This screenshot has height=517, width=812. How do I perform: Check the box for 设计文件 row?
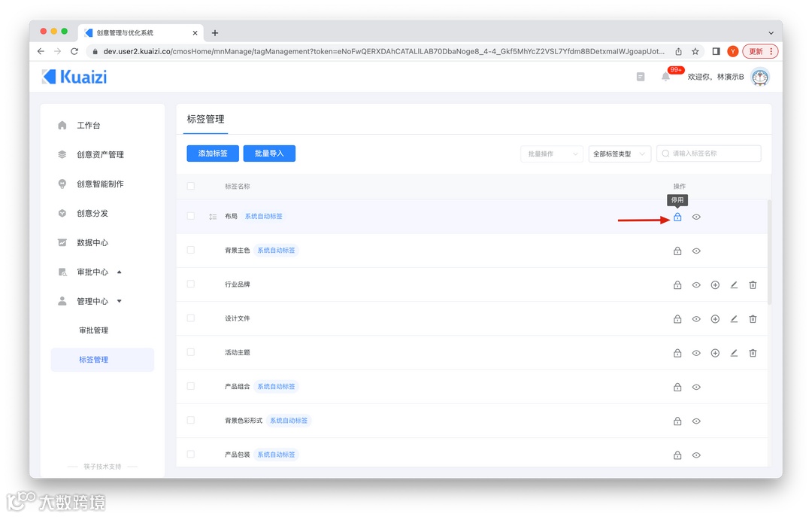(190, 318)
